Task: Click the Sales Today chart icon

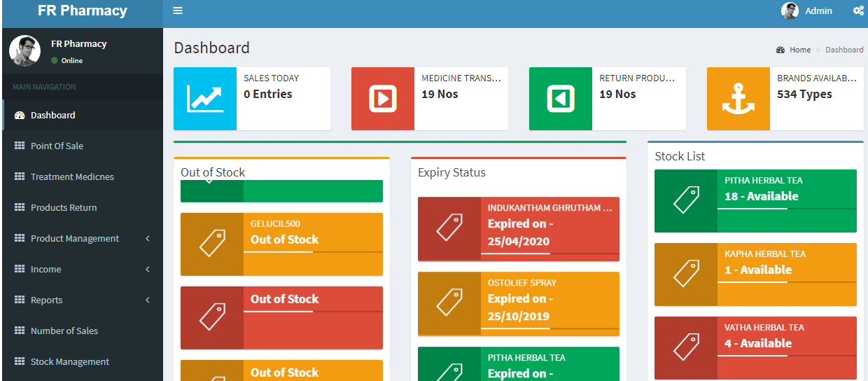Action: pos(204,99)
